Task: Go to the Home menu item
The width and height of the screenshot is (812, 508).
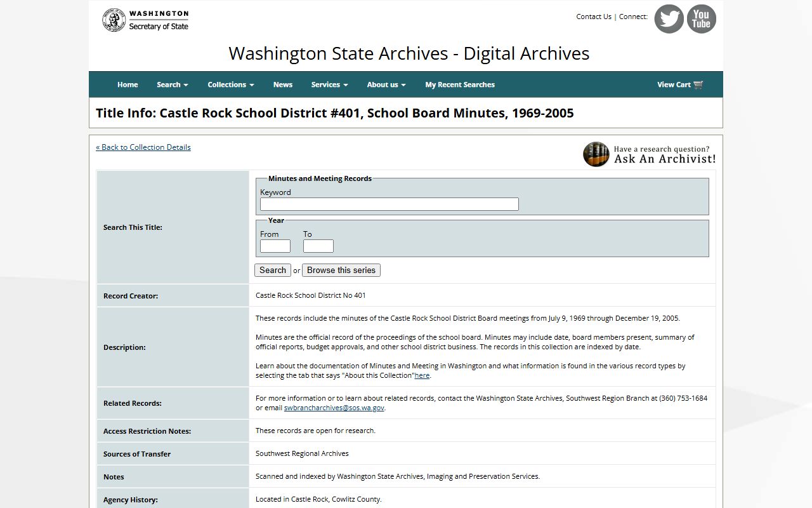Action: pos(128,84)
